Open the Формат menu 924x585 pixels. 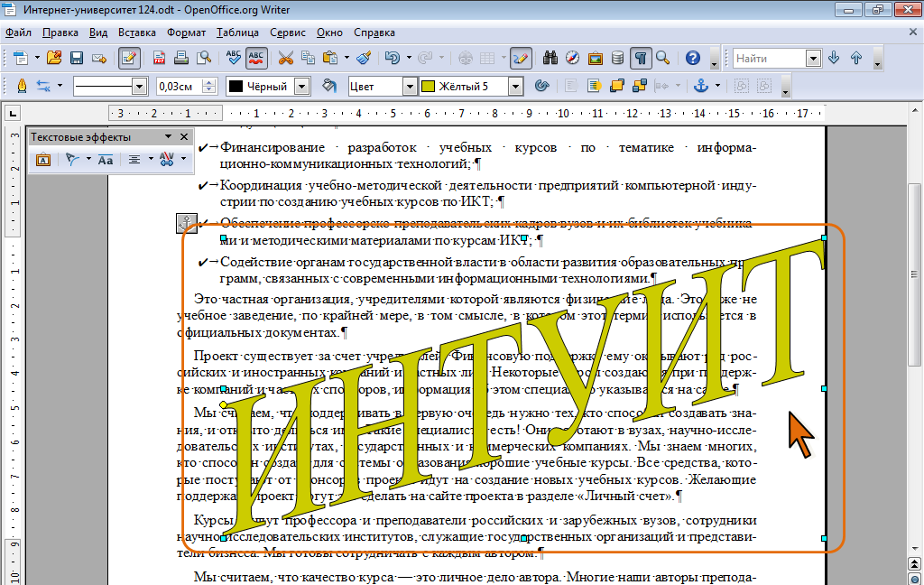pos(186,32)
